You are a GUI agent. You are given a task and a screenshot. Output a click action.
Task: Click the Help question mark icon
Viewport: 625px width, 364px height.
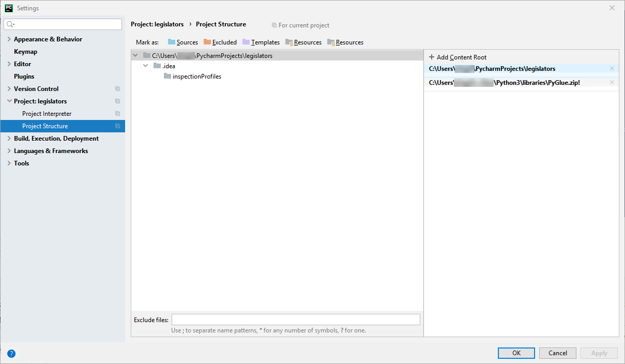11,354
